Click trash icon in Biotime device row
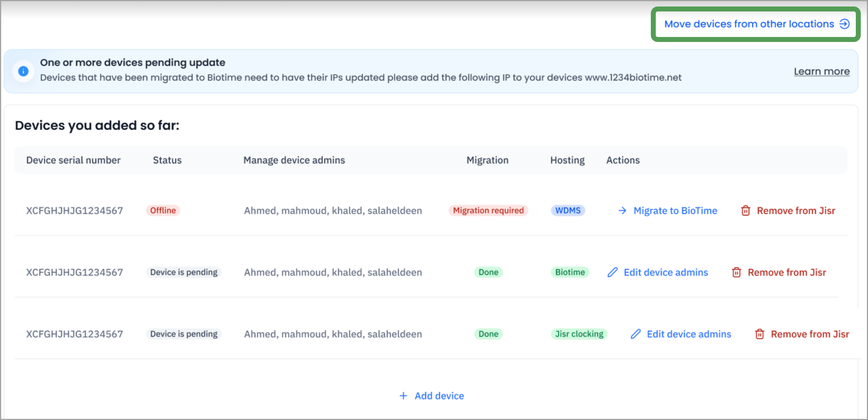The image size is (868, 420). pos(736,272)
